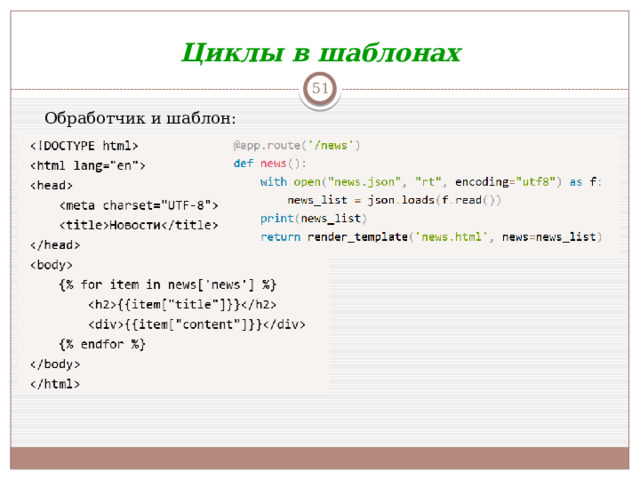The width and height of the screenshot is (640, 480).
Task: Click the closing "</head>" tag line
Action: 55,245
